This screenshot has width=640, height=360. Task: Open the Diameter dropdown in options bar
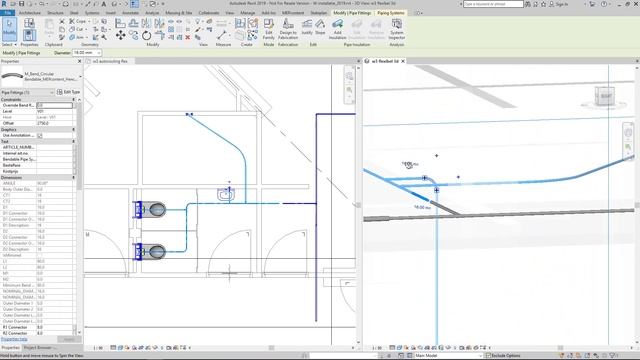pos(98,53)
